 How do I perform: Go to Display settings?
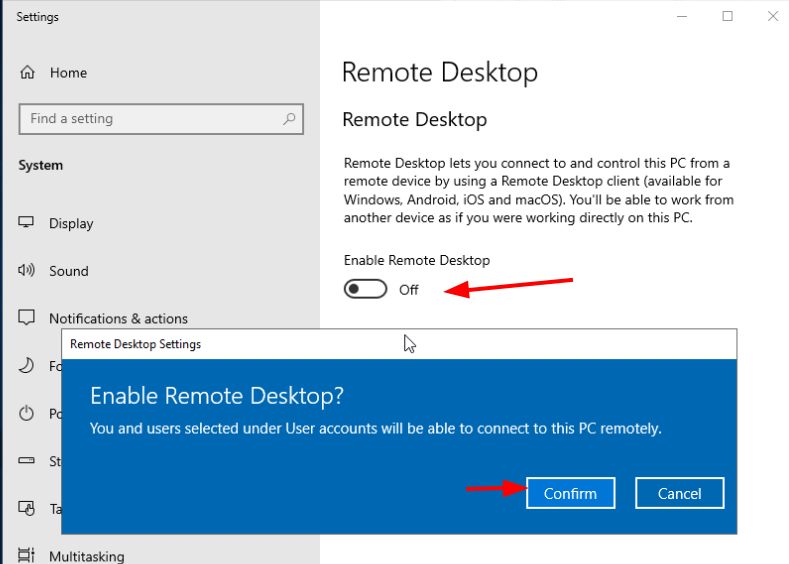pos(71,223)
